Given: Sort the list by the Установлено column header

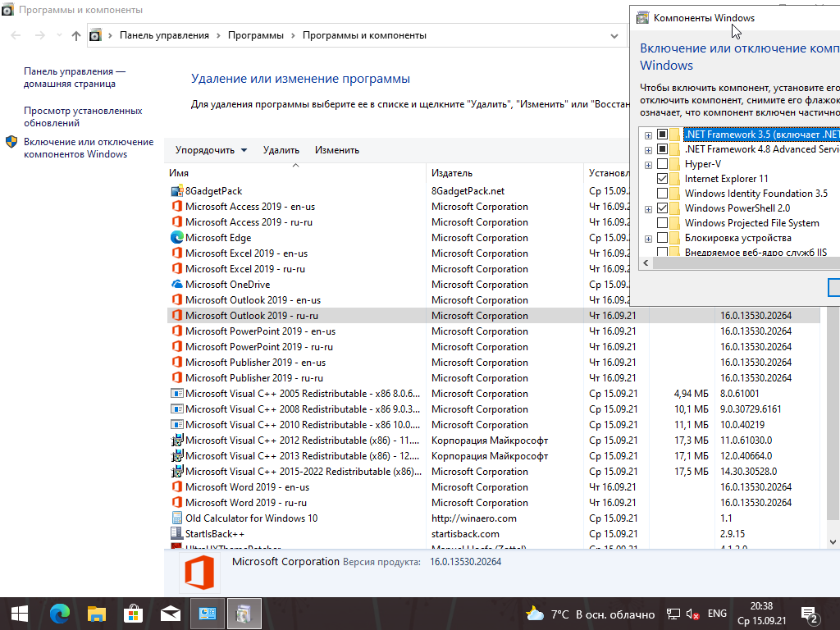Looking at the screenshot, I should coord(609,172).
